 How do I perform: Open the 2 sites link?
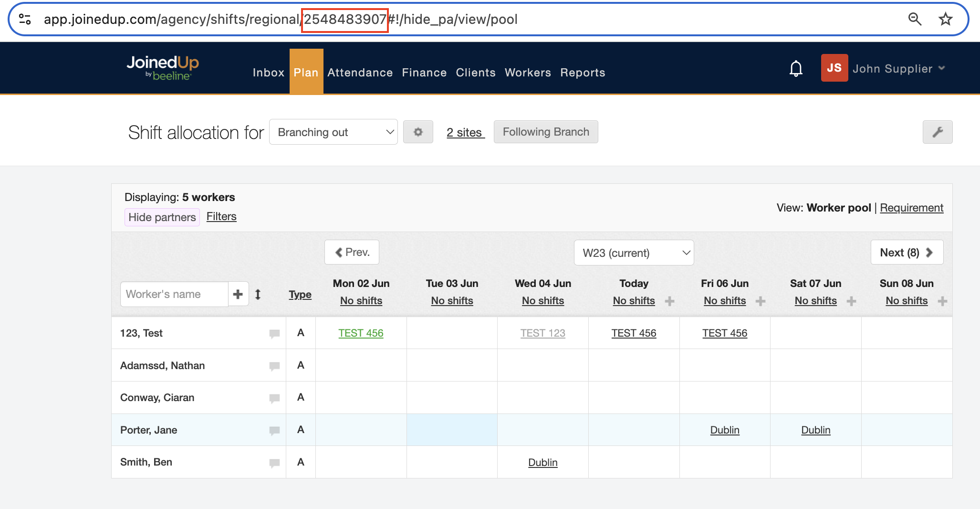[x=465, y=132]
